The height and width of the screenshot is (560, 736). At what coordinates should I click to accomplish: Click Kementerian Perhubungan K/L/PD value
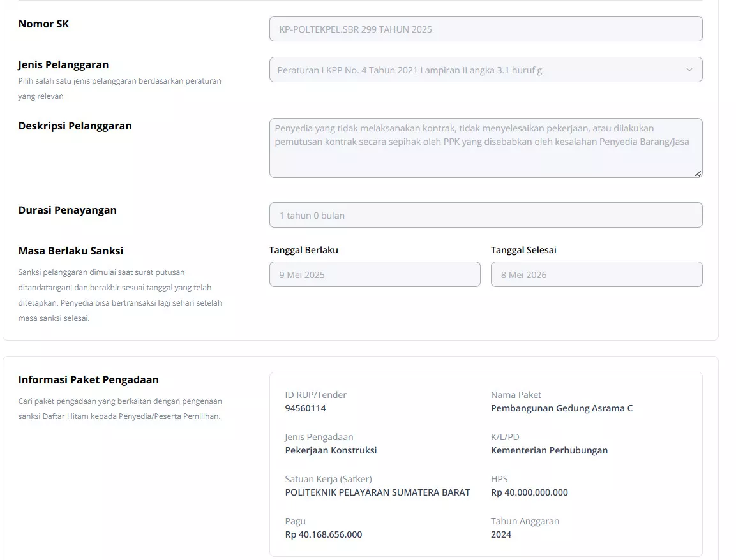click(x=549, y=450)
